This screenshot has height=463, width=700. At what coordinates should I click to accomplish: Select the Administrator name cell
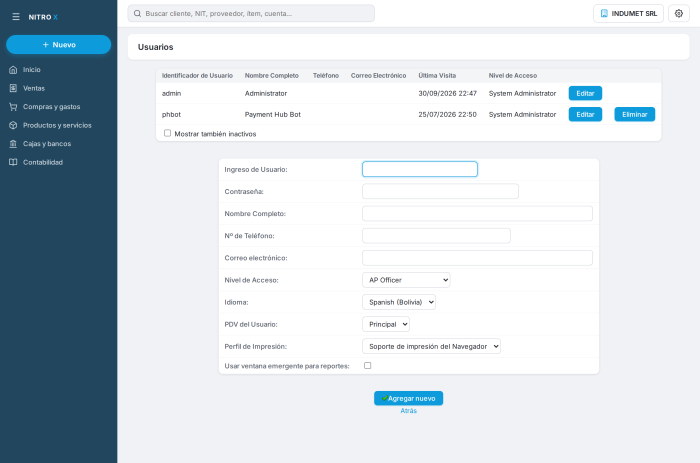pos(266,93)
